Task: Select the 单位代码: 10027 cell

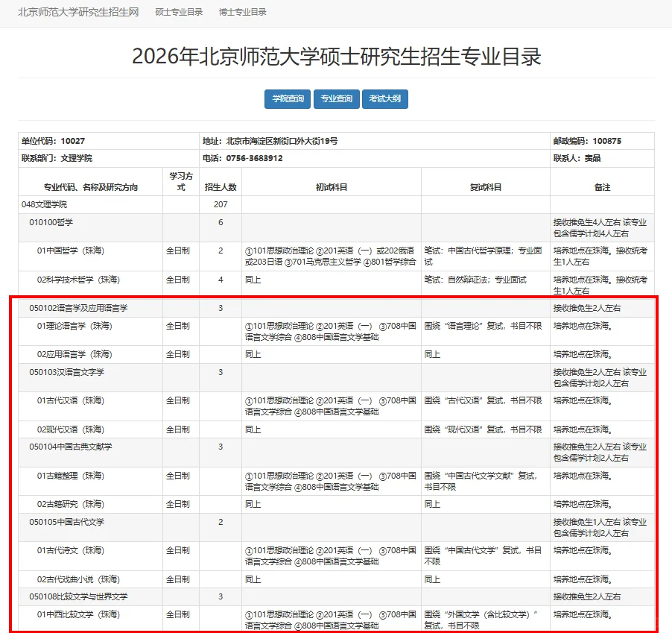Action: 109,141
